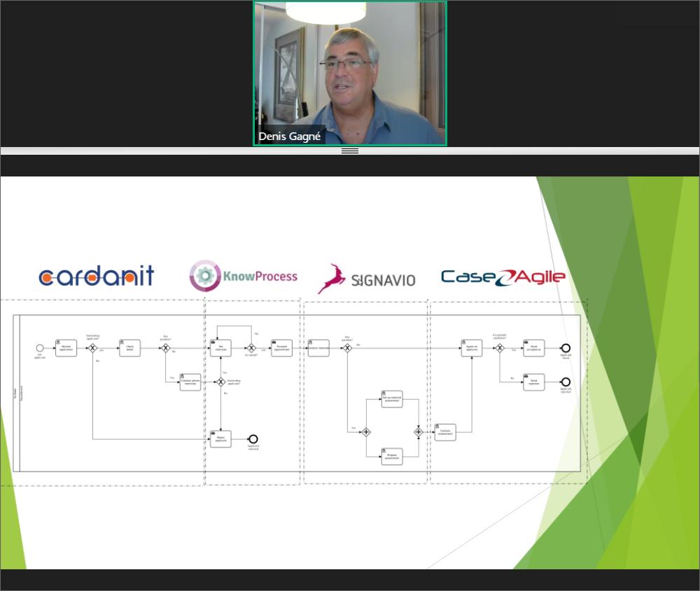Click the parallel split gateway before the assessment tasks
This screenshot has height=591, width=700.
366,432
